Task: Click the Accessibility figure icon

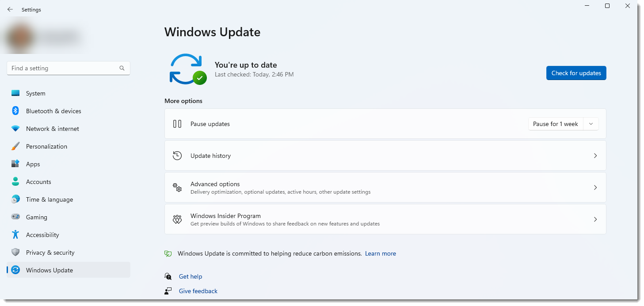Action: click(x=15, y=235)
